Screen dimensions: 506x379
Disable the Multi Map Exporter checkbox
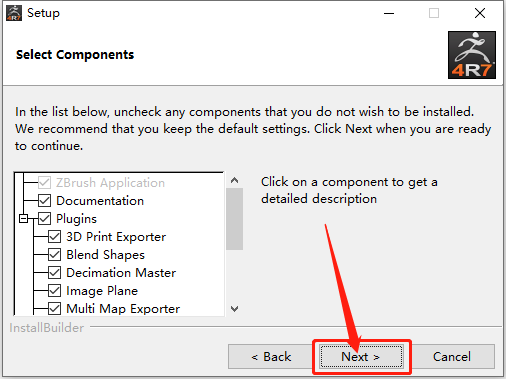point(54,309)
